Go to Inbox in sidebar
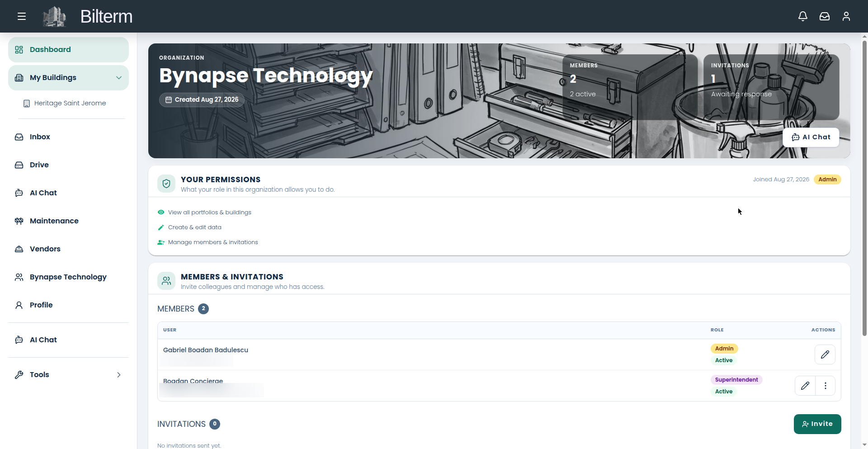 tap(68, 137)
